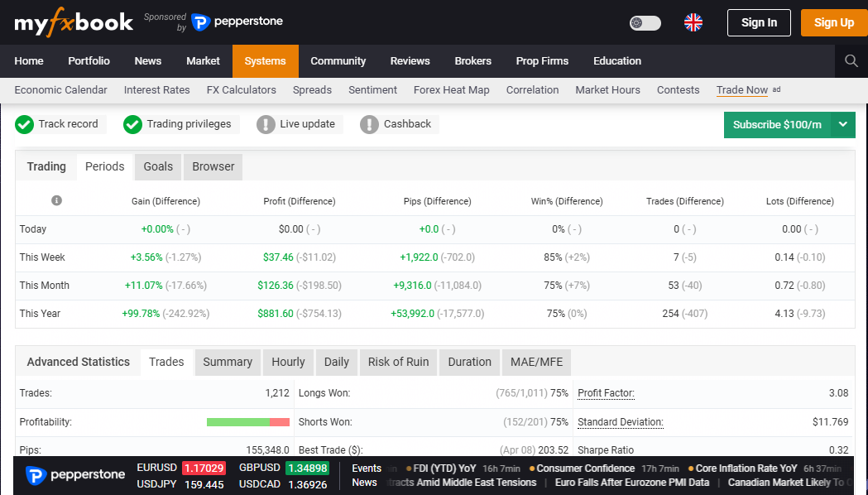
Task: Switch to the Risk of Ruin tab
Action: point(399,362)
